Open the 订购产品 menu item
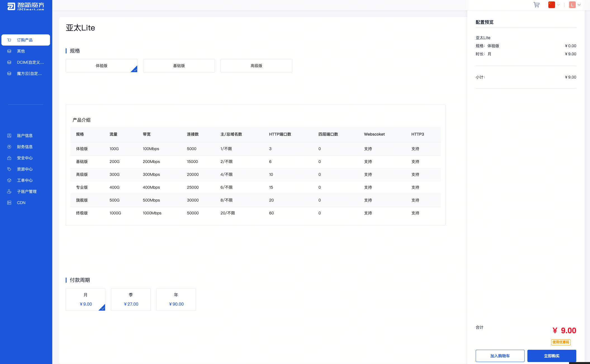Image resolution: width=590 pixels, height=364 pixels. click(26, 40)
